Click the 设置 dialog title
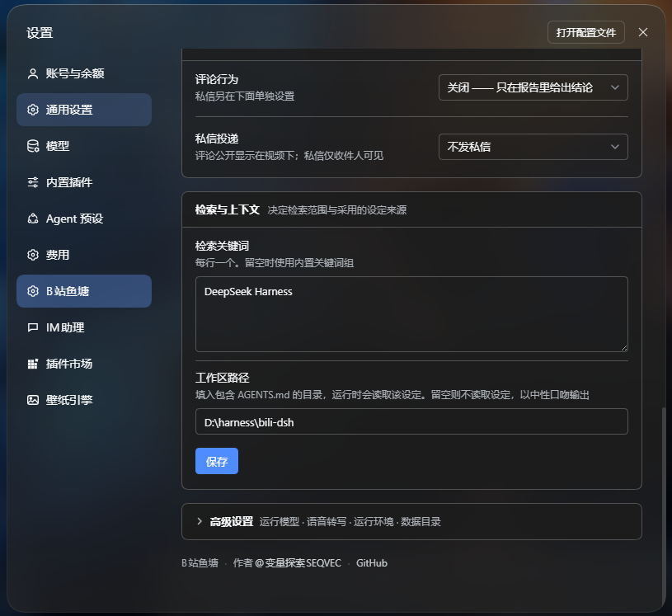672x616 pixels. [x=40, y=33]
